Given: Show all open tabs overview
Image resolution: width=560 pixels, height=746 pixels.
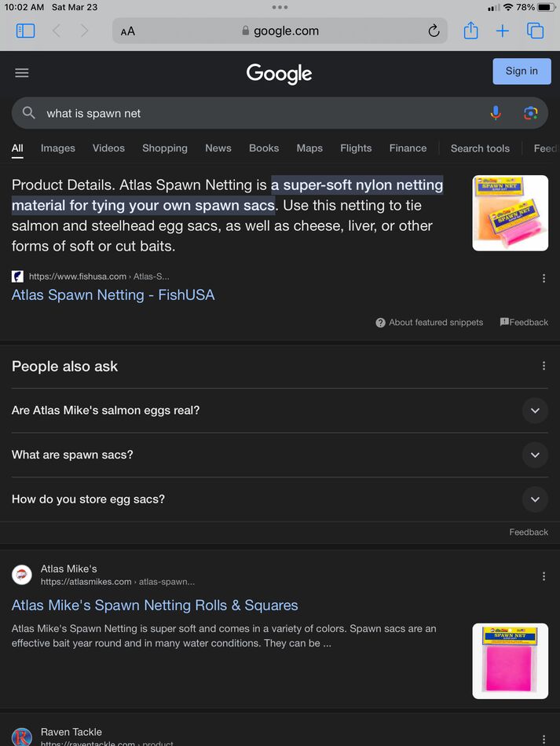Looking at the screenshot, I should pos(536,31).
